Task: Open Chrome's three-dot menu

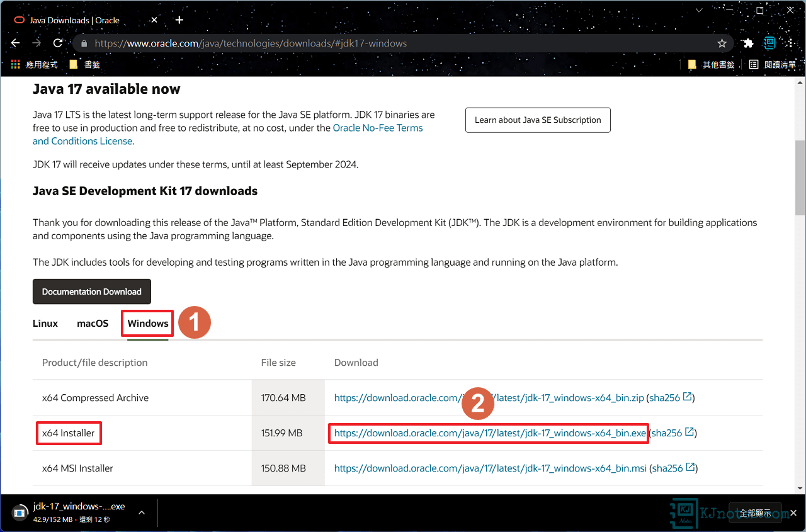Action: click(790, 43)
